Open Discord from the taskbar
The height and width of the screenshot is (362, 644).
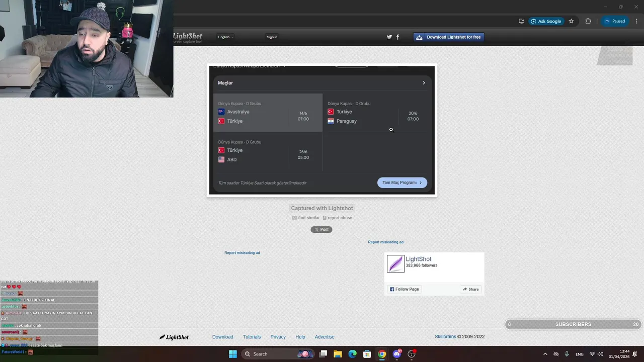pyautogui.click(x=396, y=354)
